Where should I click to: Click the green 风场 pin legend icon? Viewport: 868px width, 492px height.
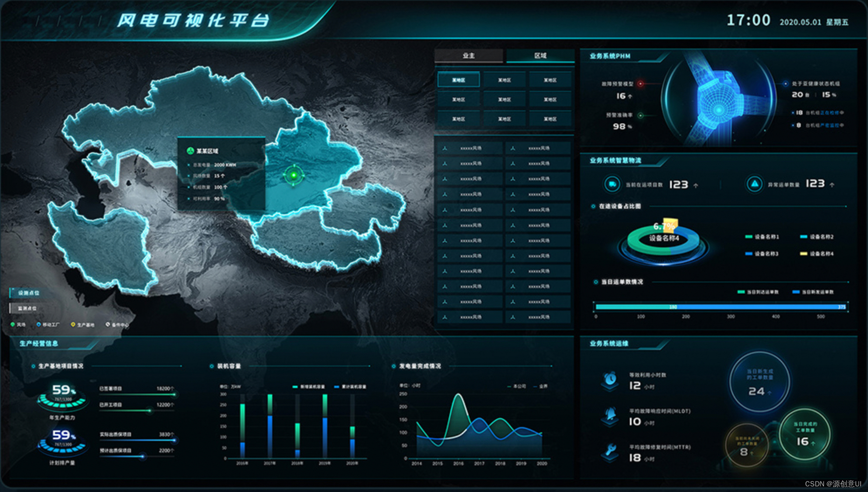click(x=13, y=325)
